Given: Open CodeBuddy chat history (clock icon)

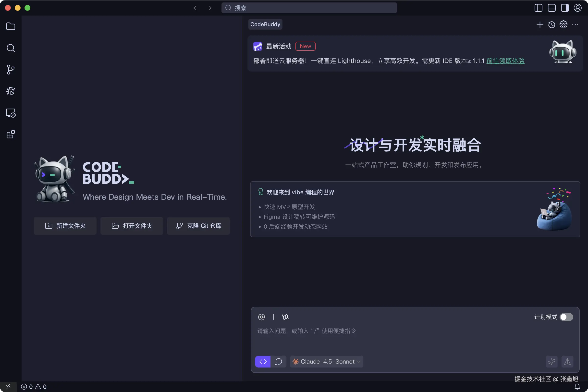Looking at the screenshot, I should point(551,24).
